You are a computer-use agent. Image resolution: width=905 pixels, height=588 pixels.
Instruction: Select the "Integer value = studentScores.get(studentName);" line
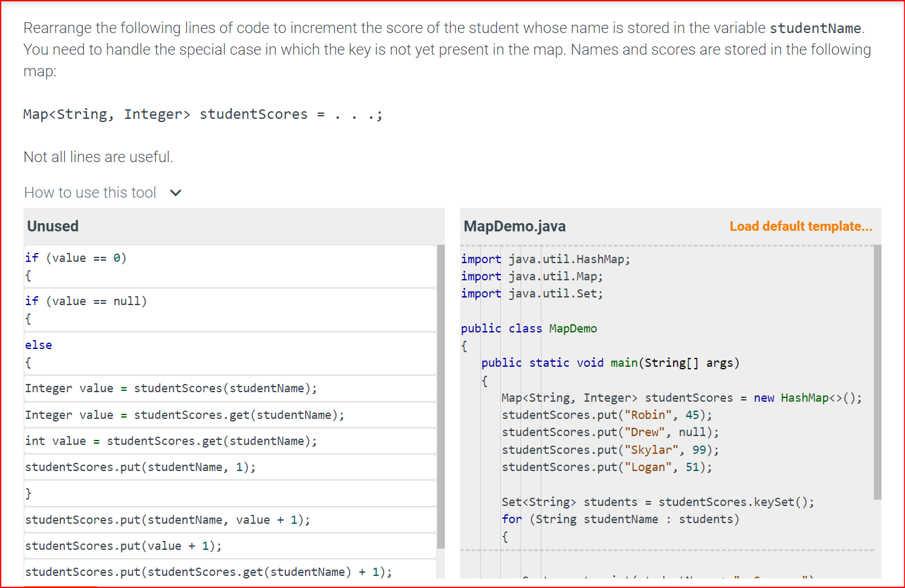[184, 414]
